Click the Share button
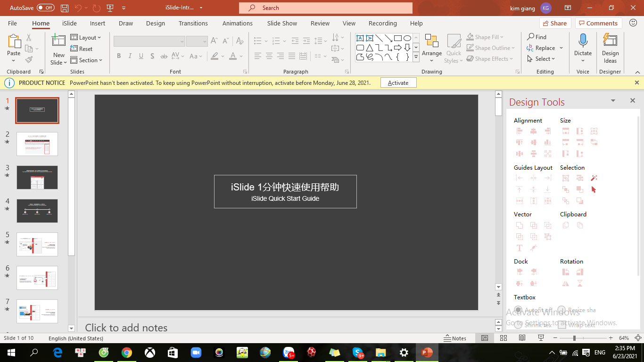Viewport: 644px width, 362px height. pos(555,23)
